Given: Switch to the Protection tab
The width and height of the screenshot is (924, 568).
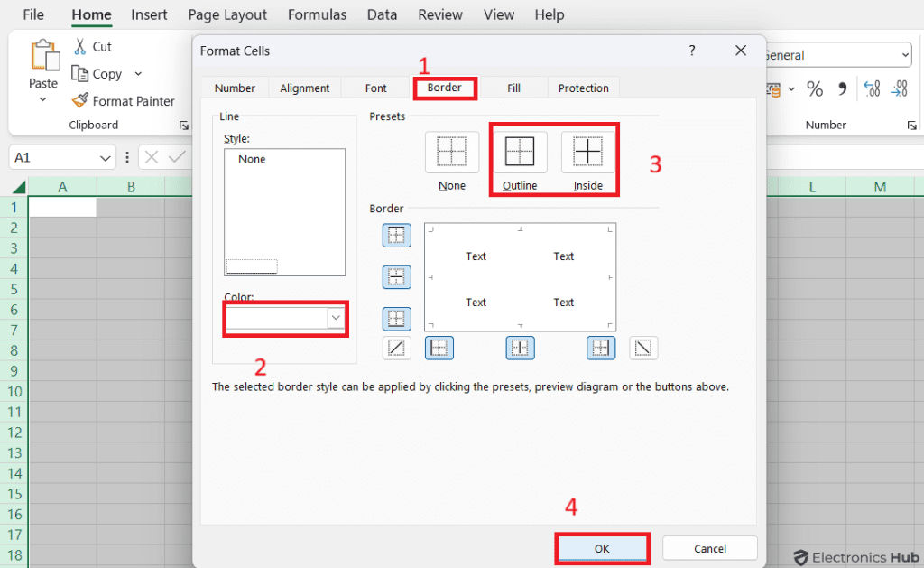Looking at the screenshot, I should [x=583, y=88].
